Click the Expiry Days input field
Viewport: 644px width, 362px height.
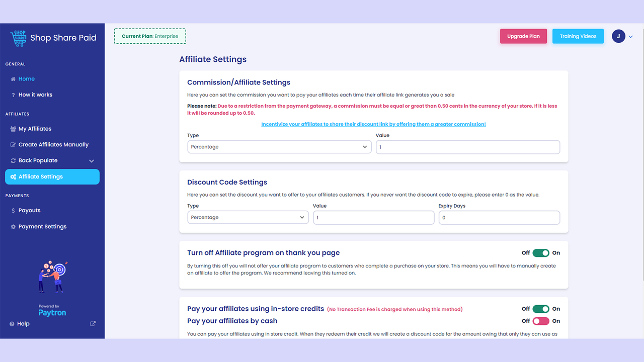pyautogui.click(x=499, y=217)
